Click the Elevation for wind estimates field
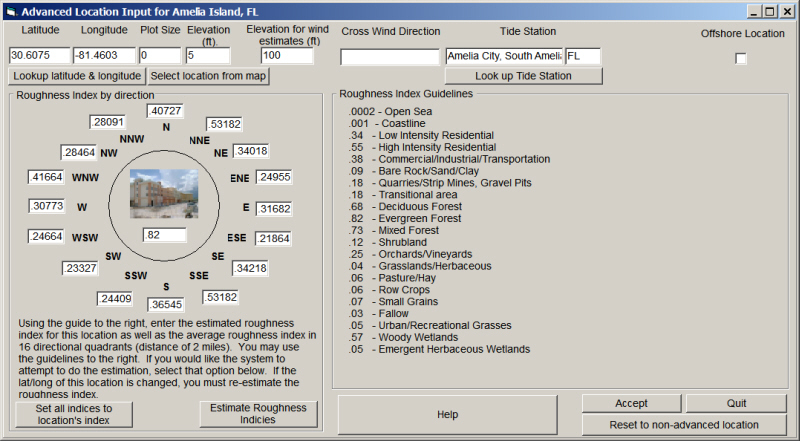800x441 pixels. 287,56
